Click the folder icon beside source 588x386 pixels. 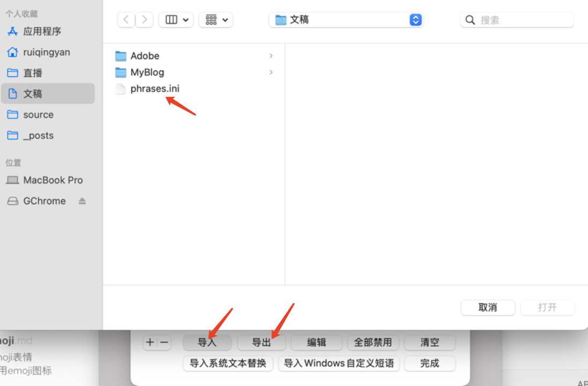click(12, 114)
